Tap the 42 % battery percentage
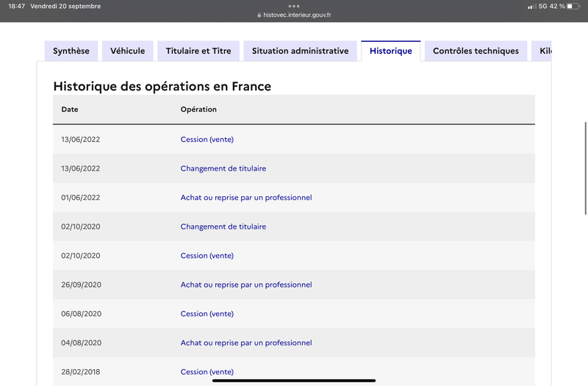The image size is (588, 386). click(557, 7)
